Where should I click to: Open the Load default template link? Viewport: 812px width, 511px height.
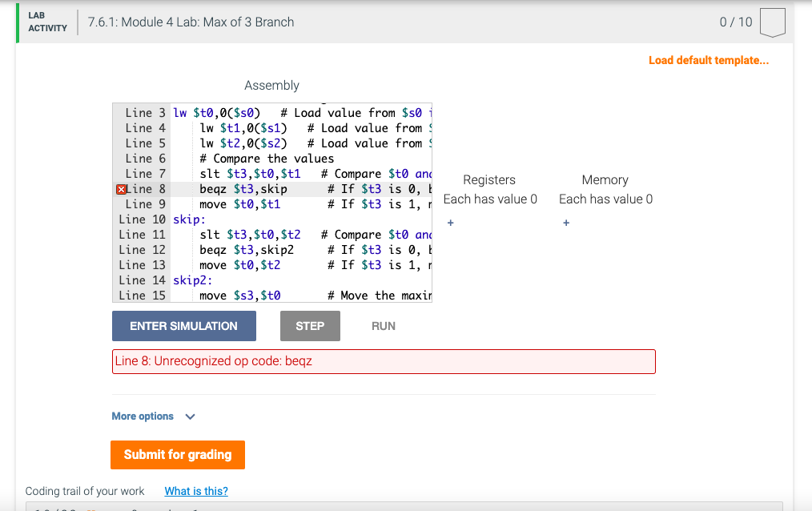pyautogui.click(x=708, y=60)
